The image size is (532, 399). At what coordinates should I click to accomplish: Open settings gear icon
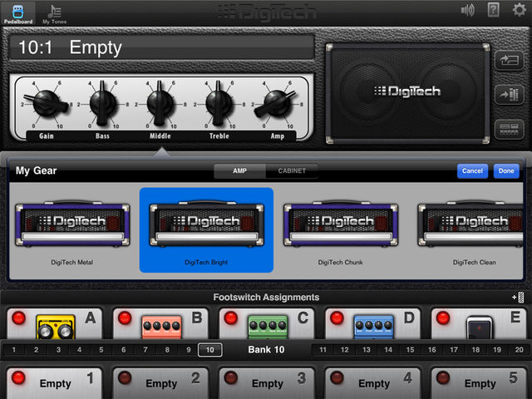click(x=519, y=9)
